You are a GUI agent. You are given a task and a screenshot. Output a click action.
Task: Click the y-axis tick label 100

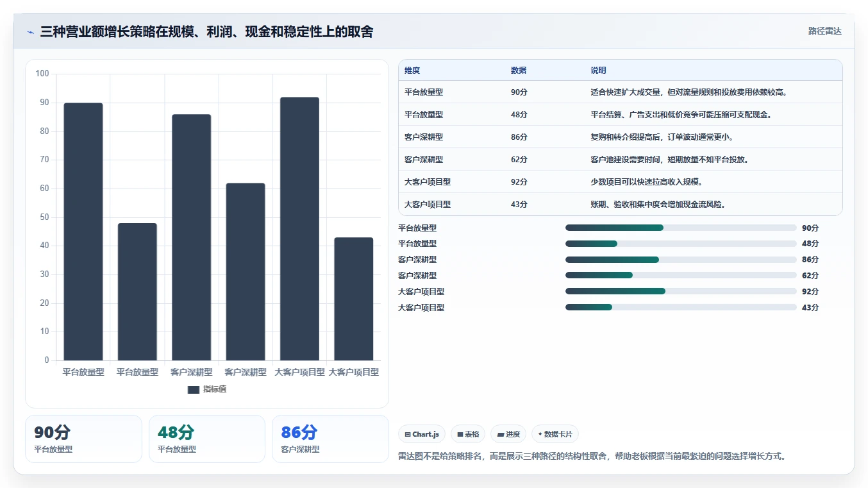tap(42, 74)
